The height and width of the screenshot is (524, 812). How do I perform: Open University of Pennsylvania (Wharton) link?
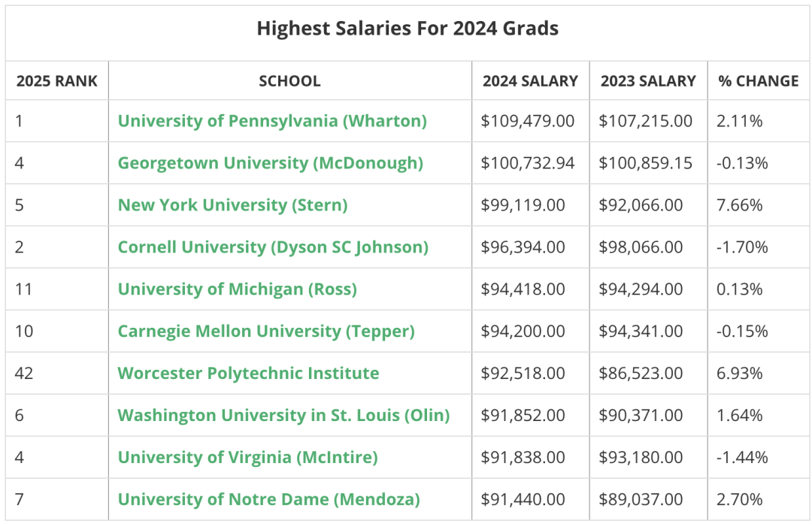tap(272, 121)
